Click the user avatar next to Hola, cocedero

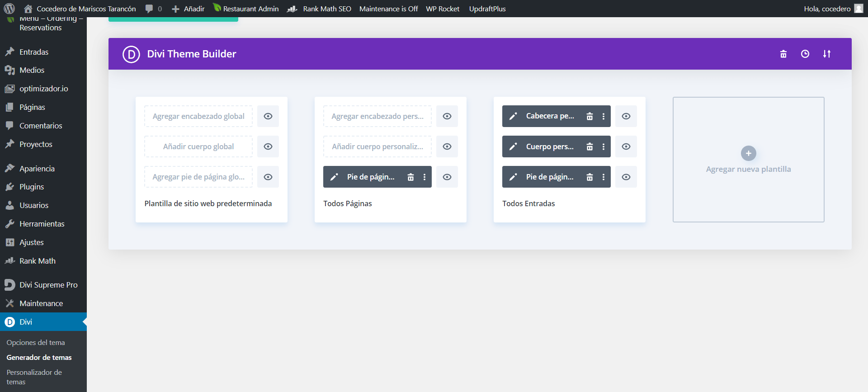[x=859, y=9]
